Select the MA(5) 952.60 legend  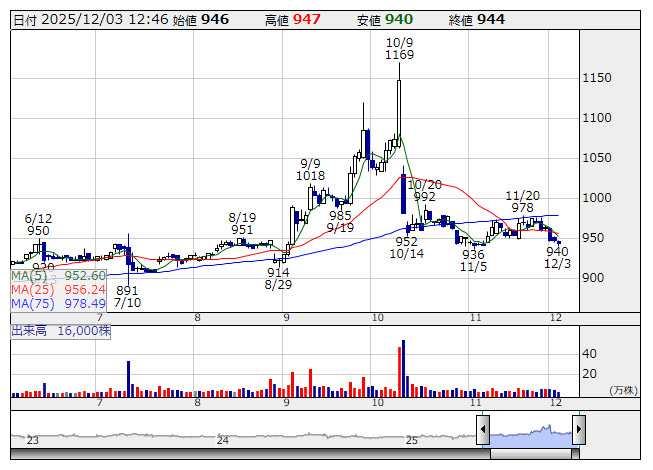pyautogui.click(x=59, y=275)
